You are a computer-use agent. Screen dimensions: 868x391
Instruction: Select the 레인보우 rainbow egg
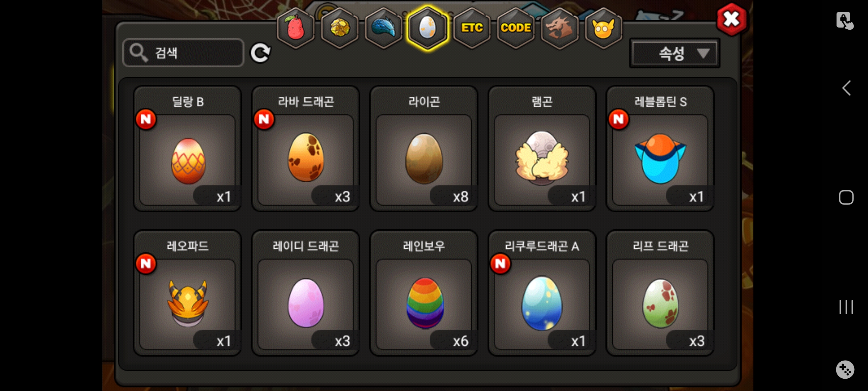coord(424,293)
